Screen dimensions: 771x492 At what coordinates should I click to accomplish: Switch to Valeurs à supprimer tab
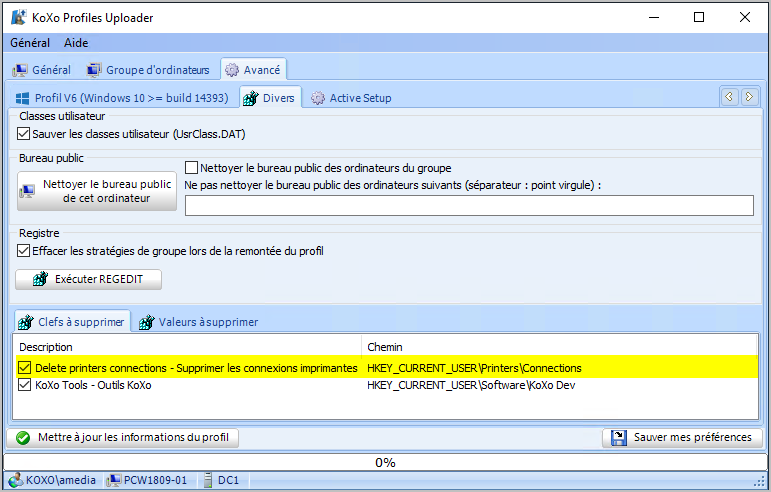click(x=199, y=322)
